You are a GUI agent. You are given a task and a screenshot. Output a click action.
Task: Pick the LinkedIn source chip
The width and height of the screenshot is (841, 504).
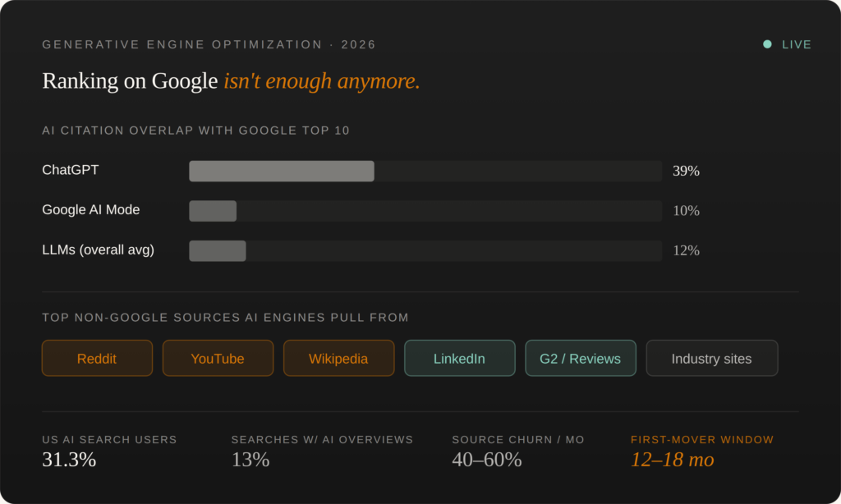pos(460,358)
